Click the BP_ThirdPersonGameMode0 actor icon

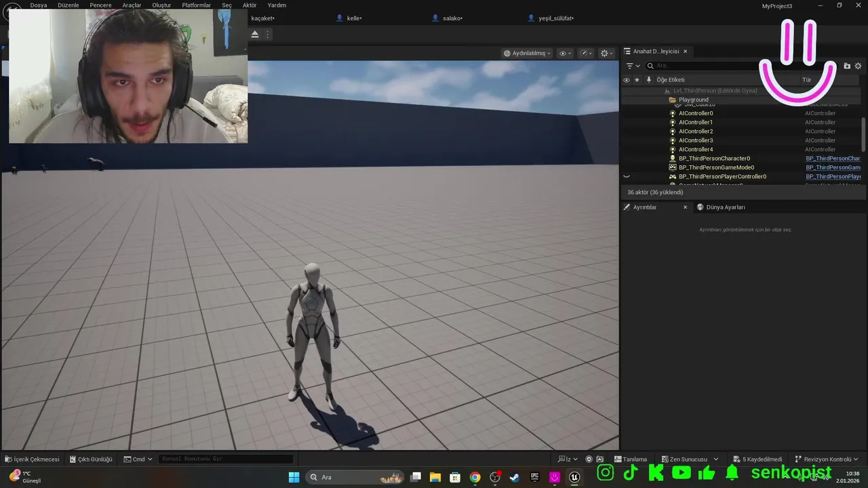coord(673,167)
